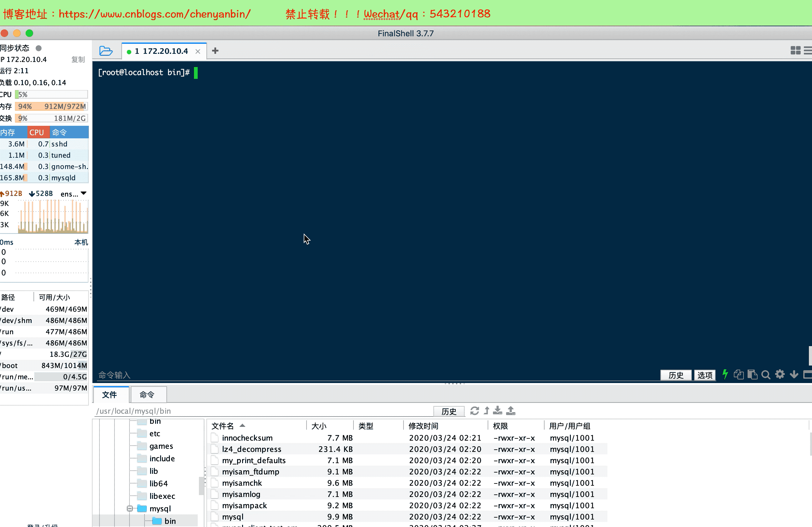The width and height of the screenshot is (812, 527).
Task: Click the download file icon
Action: (x=498, y=411)
